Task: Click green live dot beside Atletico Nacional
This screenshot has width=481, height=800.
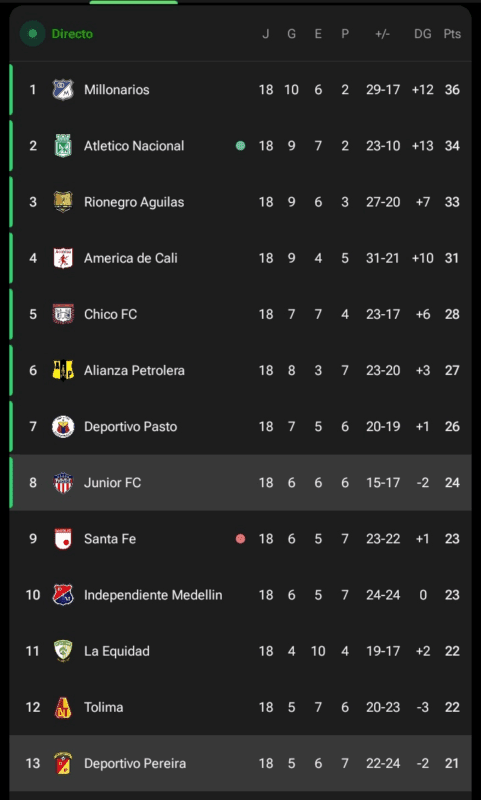Action: pos(240,146)
